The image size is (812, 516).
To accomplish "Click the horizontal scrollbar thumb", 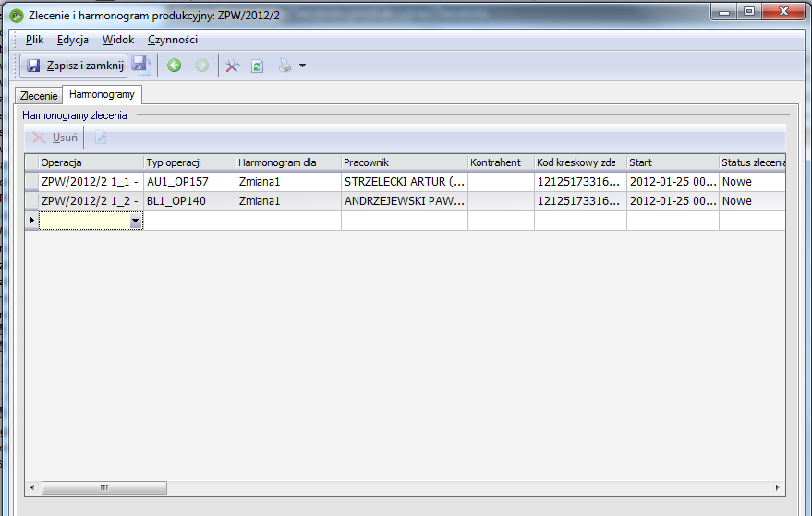I will point(104,487).
